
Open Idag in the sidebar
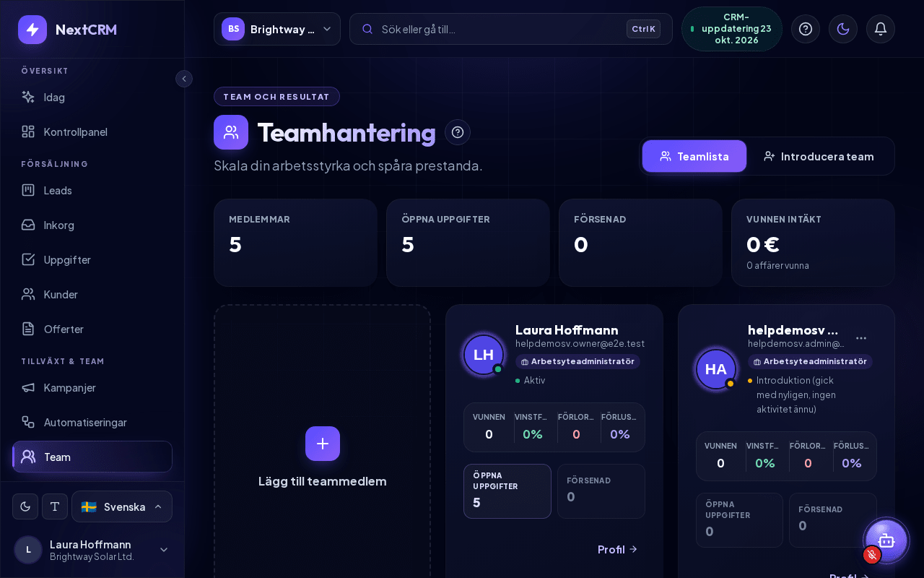92,97
